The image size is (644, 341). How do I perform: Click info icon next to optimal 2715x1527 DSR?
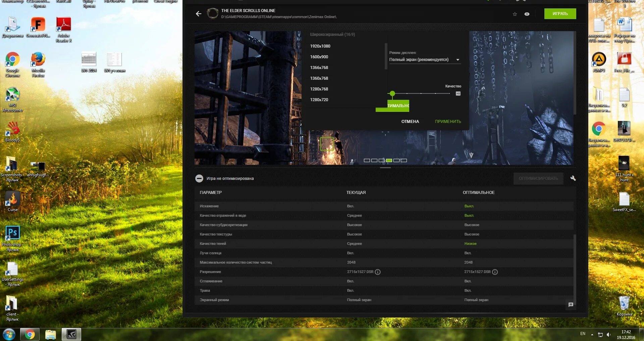[495, 272]
